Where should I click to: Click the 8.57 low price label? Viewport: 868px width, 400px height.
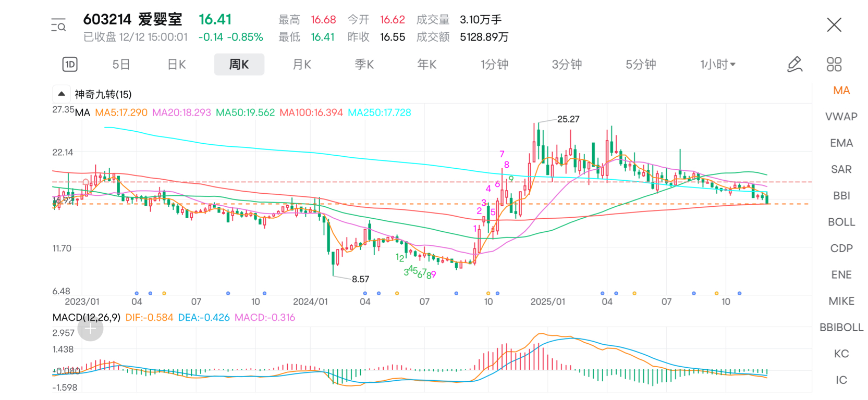[x=360, y=279]
